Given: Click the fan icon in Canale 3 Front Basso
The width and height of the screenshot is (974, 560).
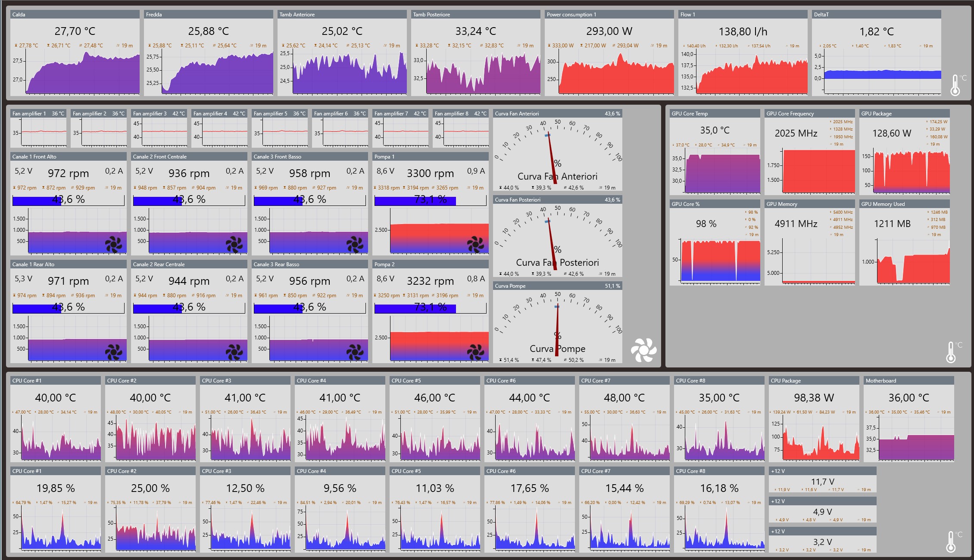Looking at the screenshot, I should [355, 244].
